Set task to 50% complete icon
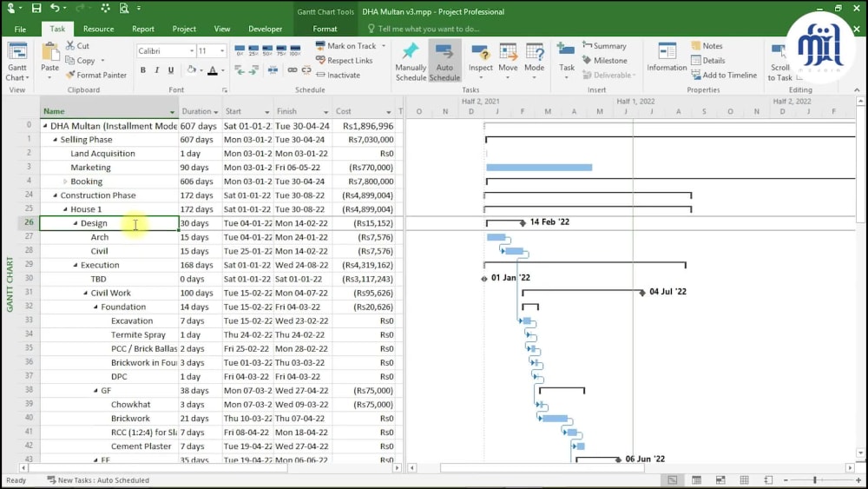This screenshot has width=868, height=489. (267, 50)
